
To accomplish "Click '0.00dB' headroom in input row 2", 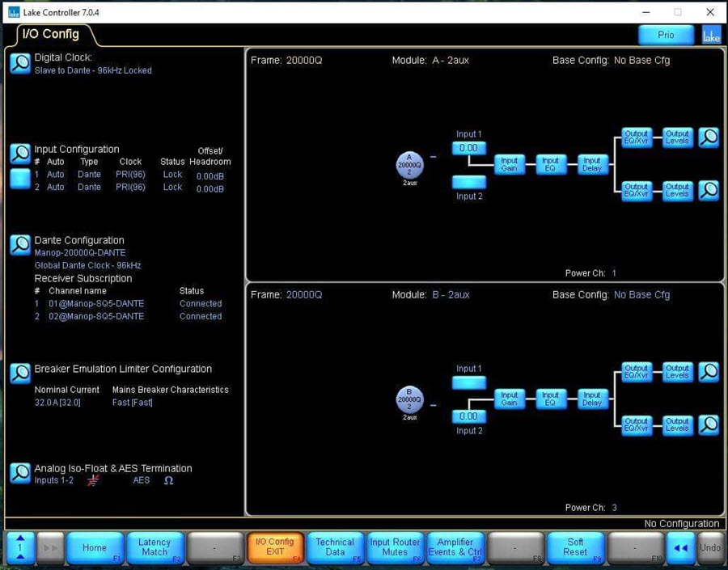I will [210, 189].
